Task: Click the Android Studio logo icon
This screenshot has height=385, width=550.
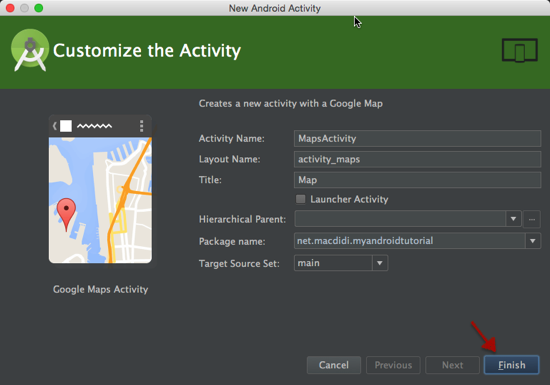Action: (x=30, y=50)
